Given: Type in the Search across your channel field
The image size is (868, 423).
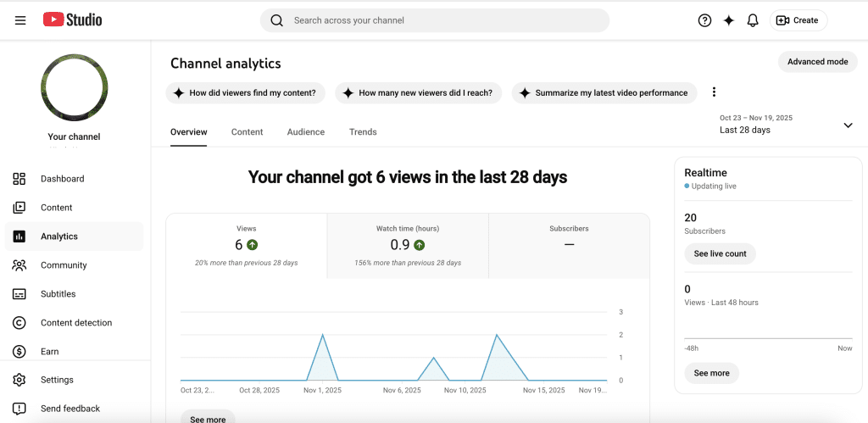Looking at the screenshot, I should (x=435, y=20).
